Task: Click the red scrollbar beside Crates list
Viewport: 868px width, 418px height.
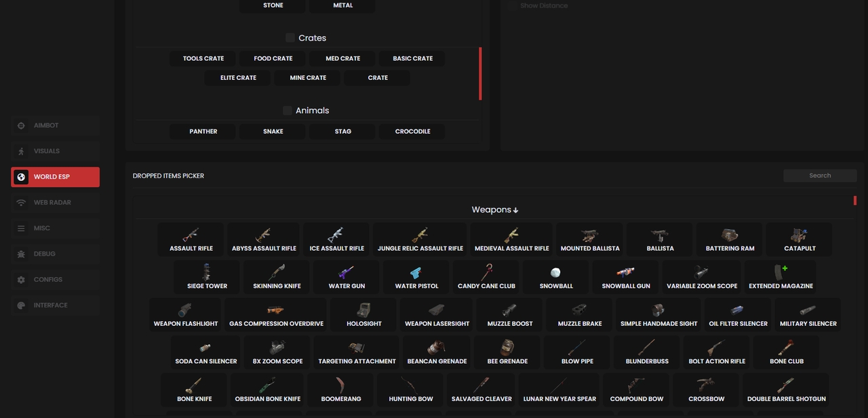Action: coord(480,73)
